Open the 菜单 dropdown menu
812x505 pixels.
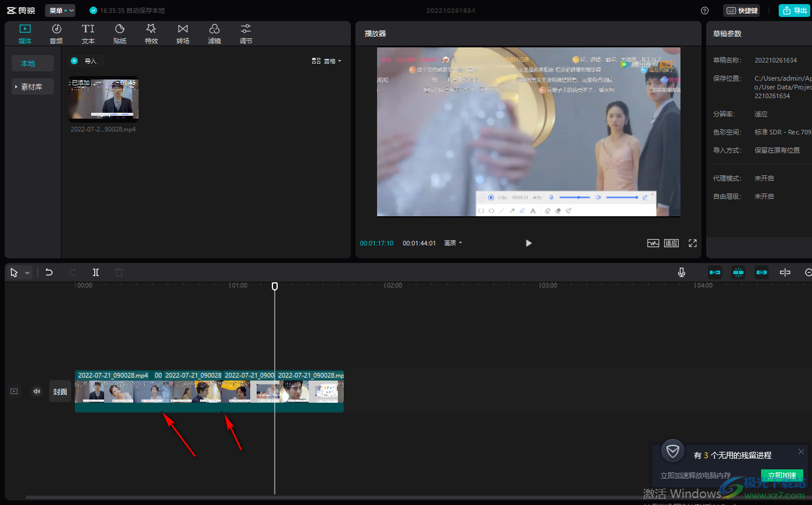[60, 11]
